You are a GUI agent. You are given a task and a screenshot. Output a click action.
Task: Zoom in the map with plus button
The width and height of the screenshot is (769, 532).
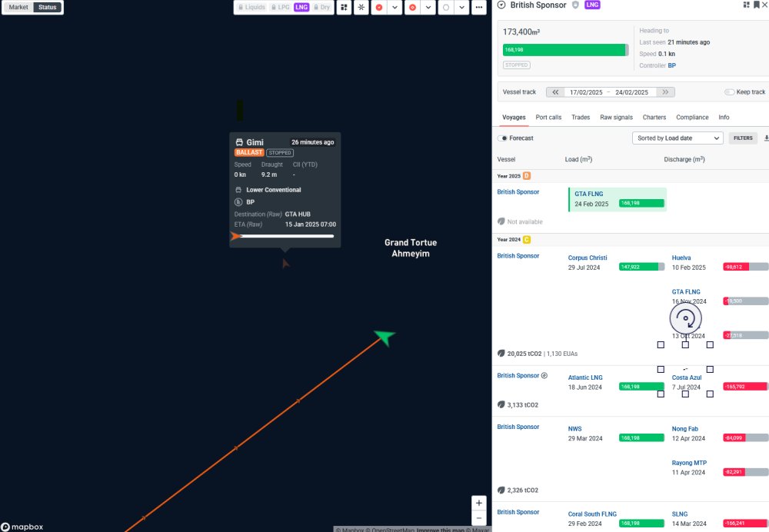click(478, 503)
